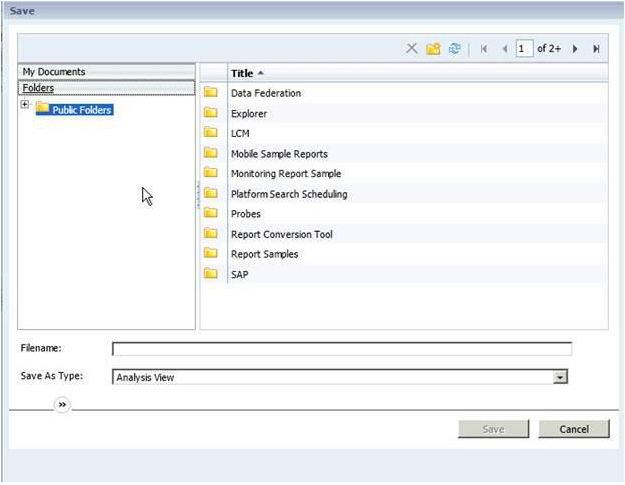
Task: Click the Mobile Sample Reports folder icon
Action: (210, 152)
